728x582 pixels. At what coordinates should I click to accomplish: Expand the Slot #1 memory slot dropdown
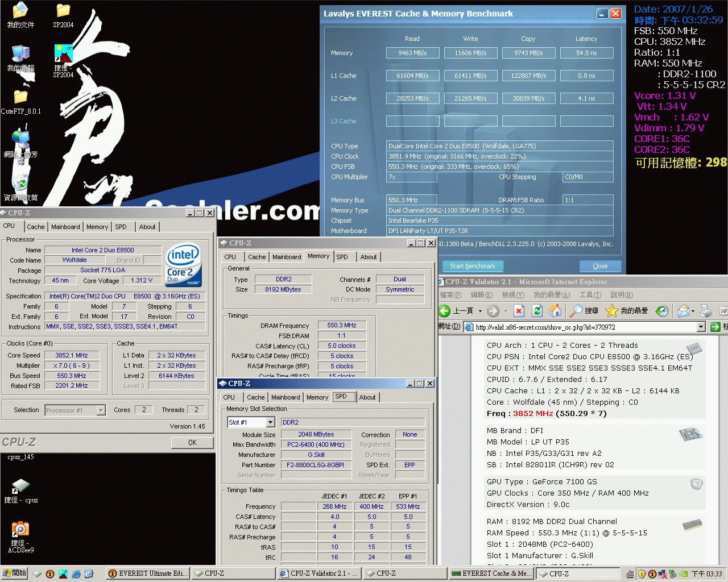pyautogui.click(x=270, y=422)
